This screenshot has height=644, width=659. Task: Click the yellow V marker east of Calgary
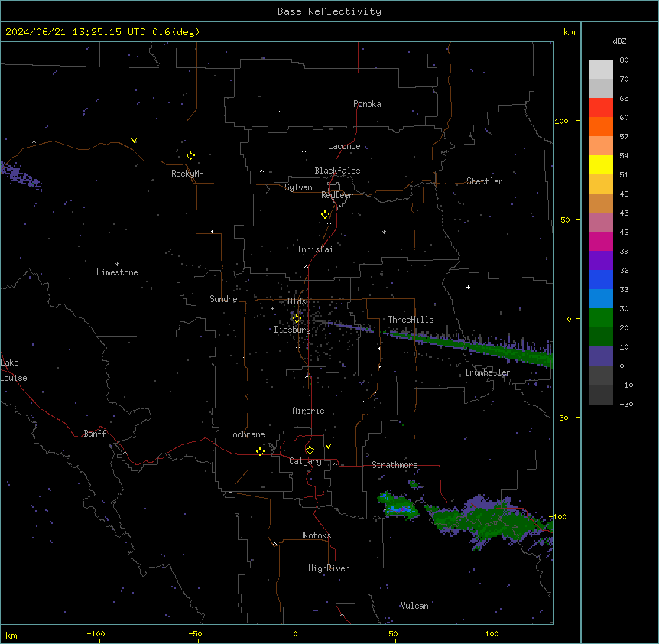(x=328, y=447)
